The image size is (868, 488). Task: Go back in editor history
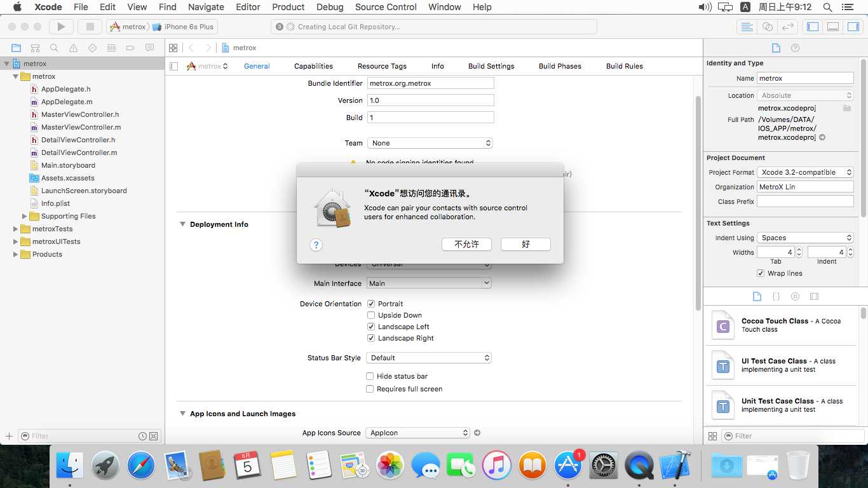tap(191, 48)
